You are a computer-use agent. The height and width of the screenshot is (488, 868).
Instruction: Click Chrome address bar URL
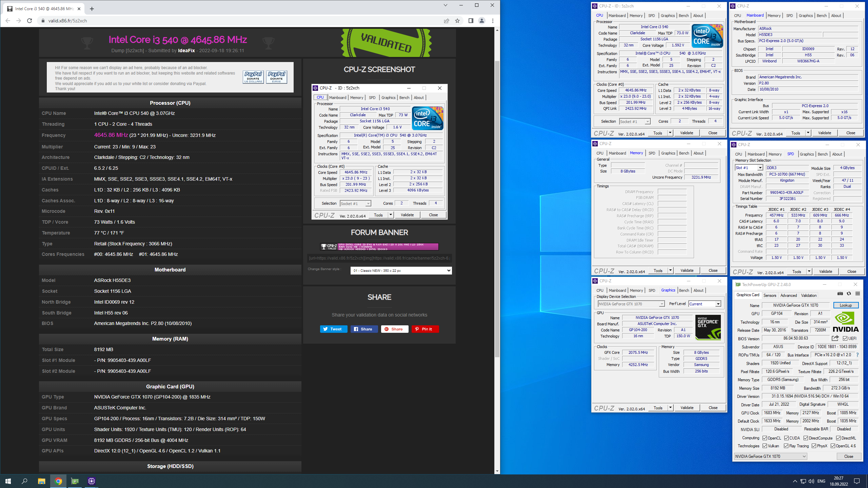[67, 21]
